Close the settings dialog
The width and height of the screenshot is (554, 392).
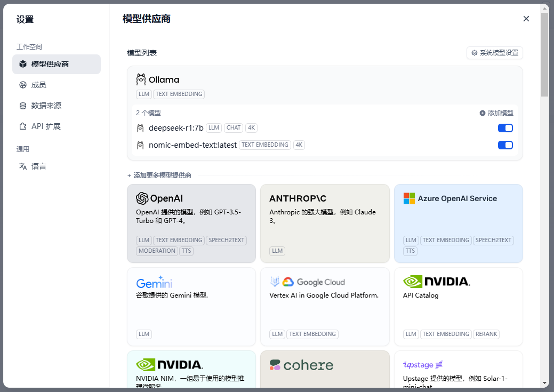(526, 19)
